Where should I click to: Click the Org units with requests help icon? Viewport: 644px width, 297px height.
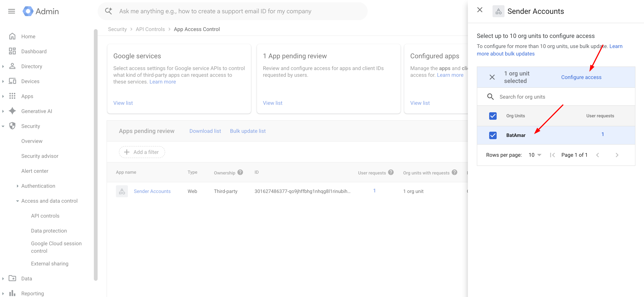click(x=455, y=172)
